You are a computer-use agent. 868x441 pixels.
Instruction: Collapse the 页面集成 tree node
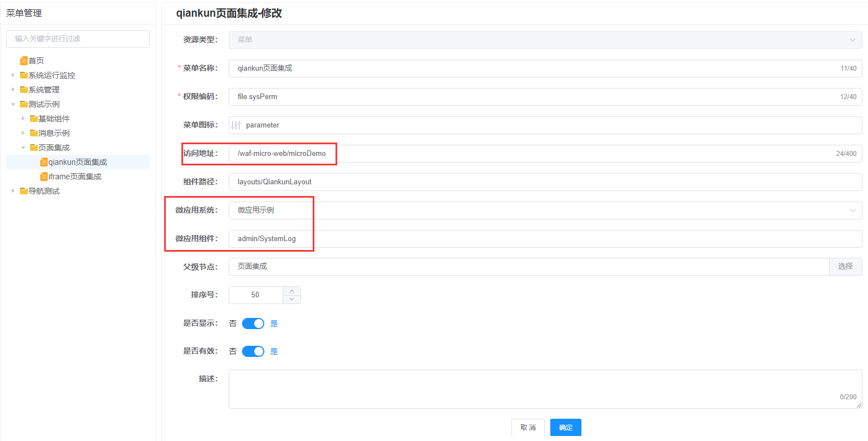(x=23, y=148)
